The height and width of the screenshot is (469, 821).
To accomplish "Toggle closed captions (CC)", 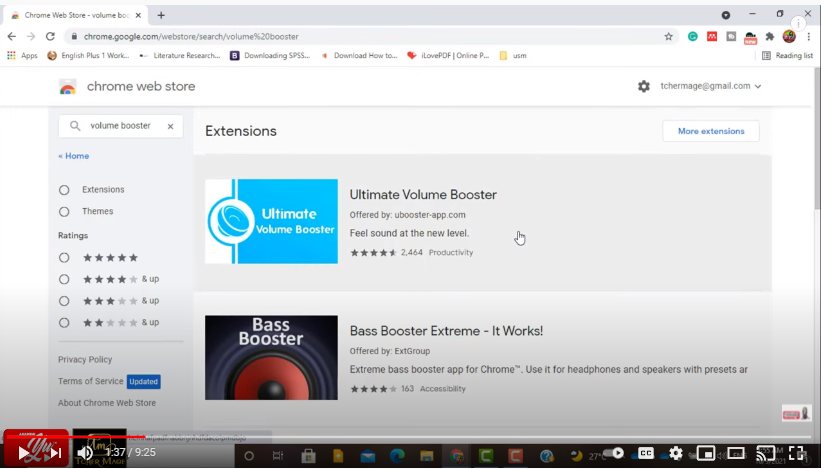I will pyautogui.click(x=646, y=453).
